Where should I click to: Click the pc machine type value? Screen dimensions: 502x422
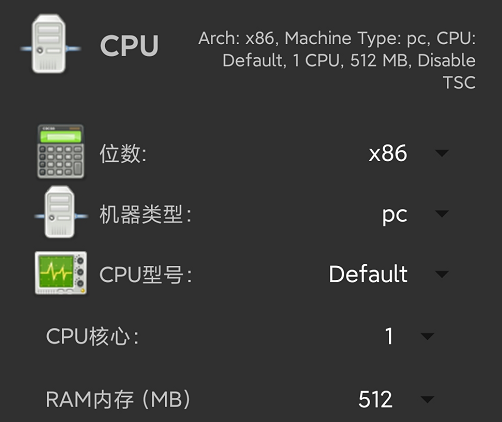394,215
